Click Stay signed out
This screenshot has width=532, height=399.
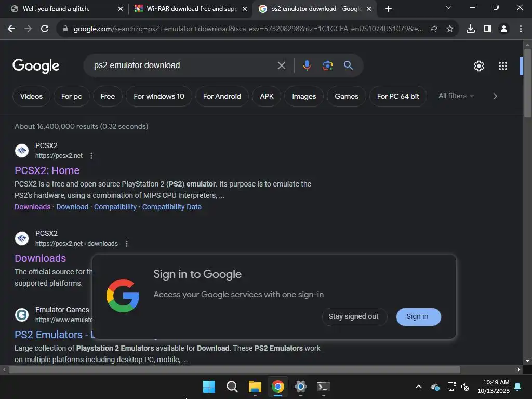tap(353, 316)
